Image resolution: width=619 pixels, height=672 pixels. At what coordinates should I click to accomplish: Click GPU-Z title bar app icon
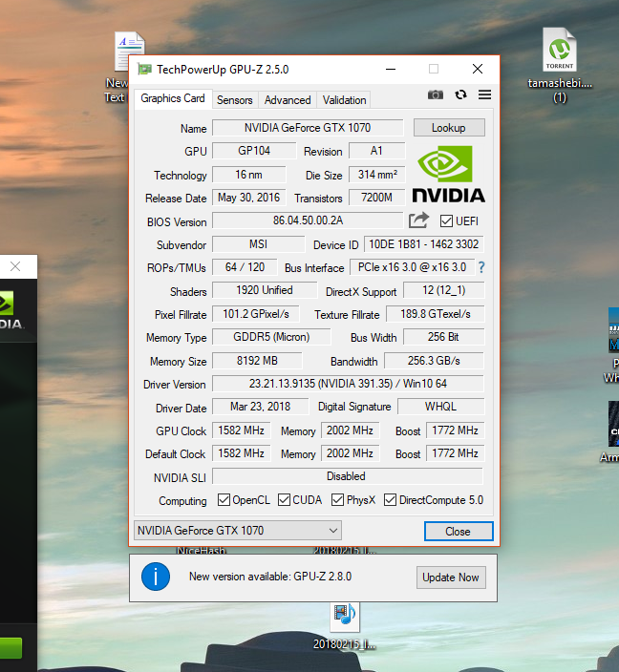[x=144, y=70]
